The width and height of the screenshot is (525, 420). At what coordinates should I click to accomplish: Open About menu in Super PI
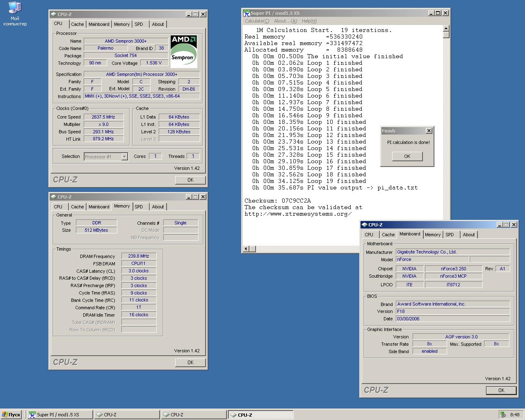coord(285,21)
